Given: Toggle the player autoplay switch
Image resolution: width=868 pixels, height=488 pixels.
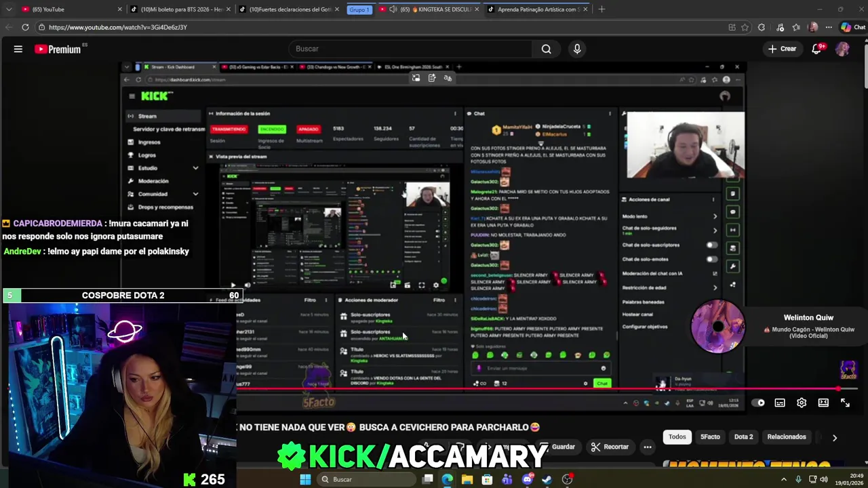Looking at the screenshot, I should click(758, 403).
